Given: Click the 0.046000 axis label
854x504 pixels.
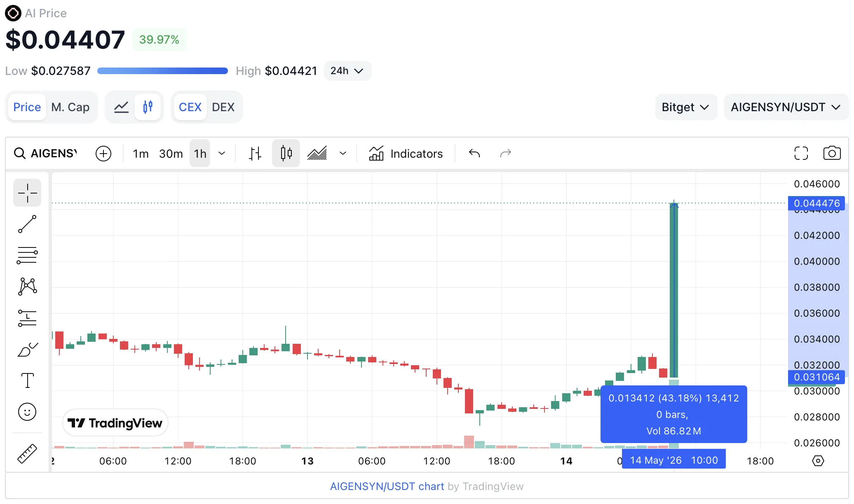Looking at the screenshot, I should click(817, 184).
